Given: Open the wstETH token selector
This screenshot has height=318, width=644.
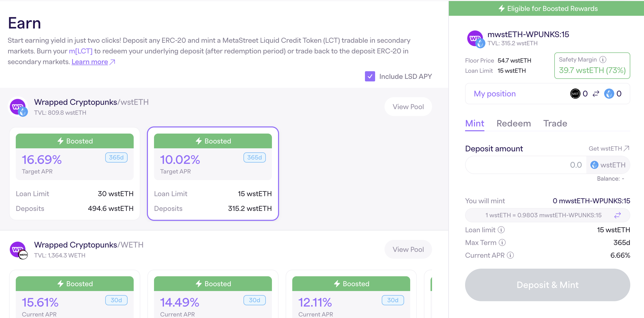Looking at the screenshot, I should point(608,165).
